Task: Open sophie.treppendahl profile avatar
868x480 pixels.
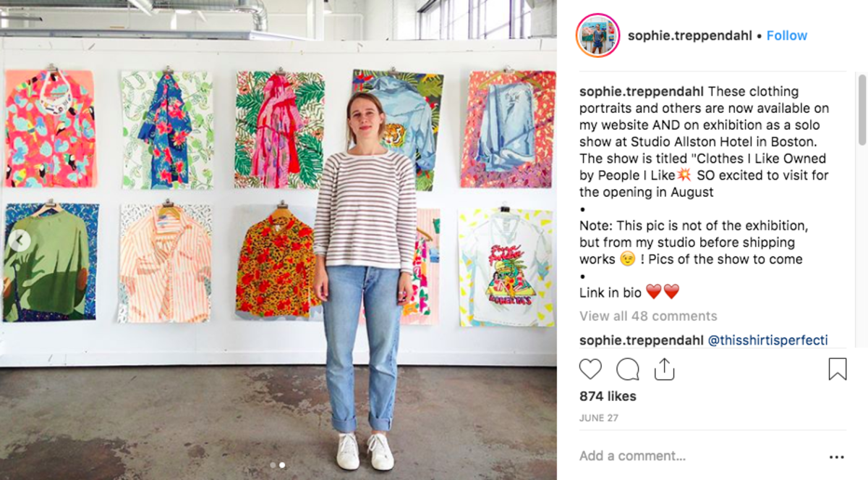Action: pos(597,35)
